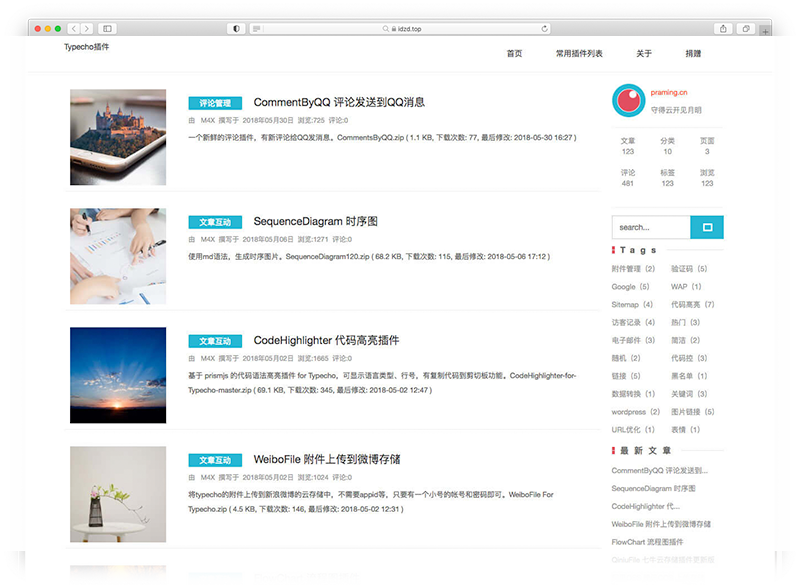Select the 热门 (3) tag
Image resolution: width=800 pixels, height=588 pixels.
click(686, 322)
